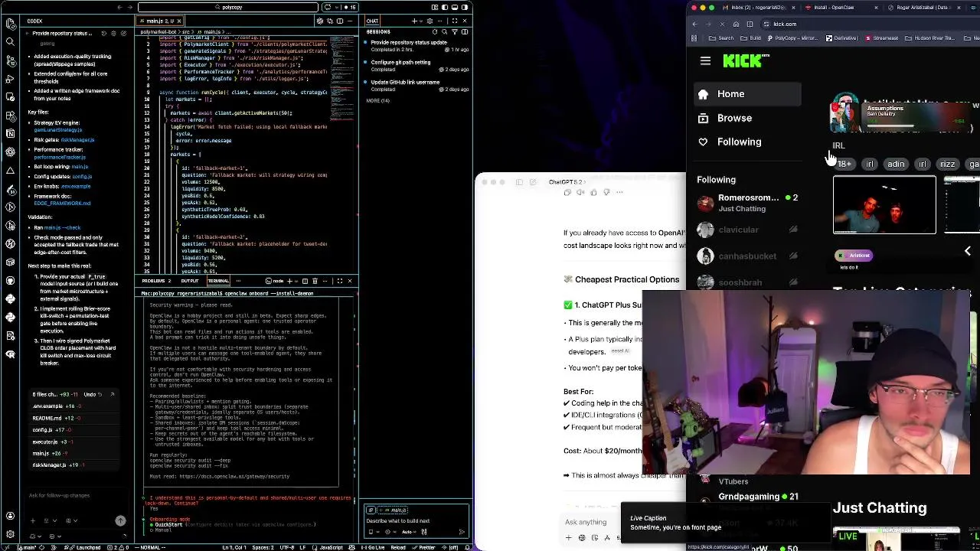Open Run and Debug view in activity bar

tap(10, 78)
